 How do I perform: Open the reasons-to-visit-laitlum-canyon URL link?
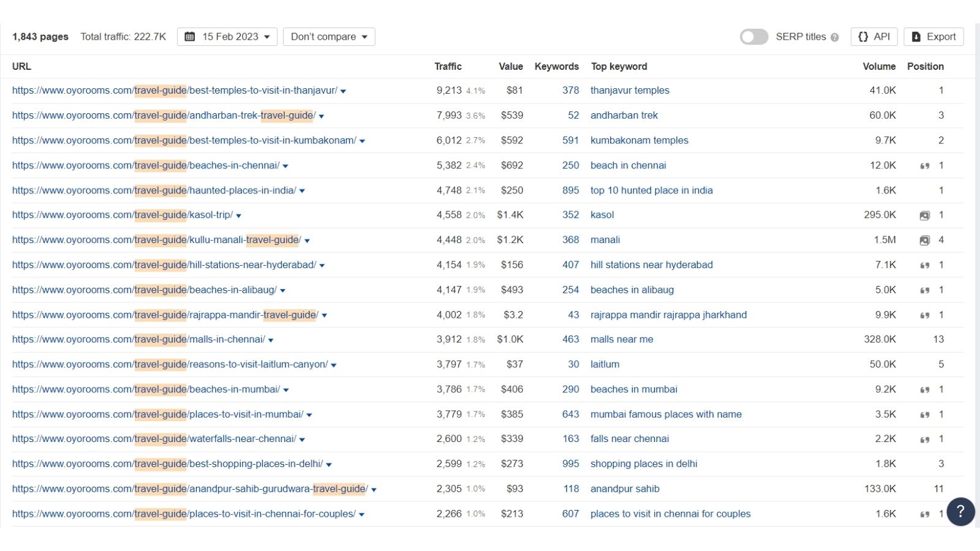pyautogui.click(x=170, y=364)
